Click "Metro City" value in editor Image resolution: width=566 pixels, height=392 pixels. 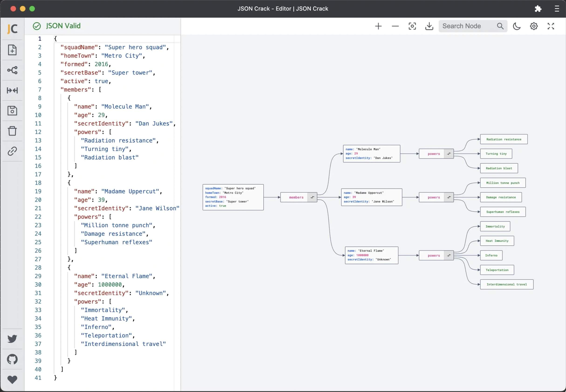[x=122, y=56]
